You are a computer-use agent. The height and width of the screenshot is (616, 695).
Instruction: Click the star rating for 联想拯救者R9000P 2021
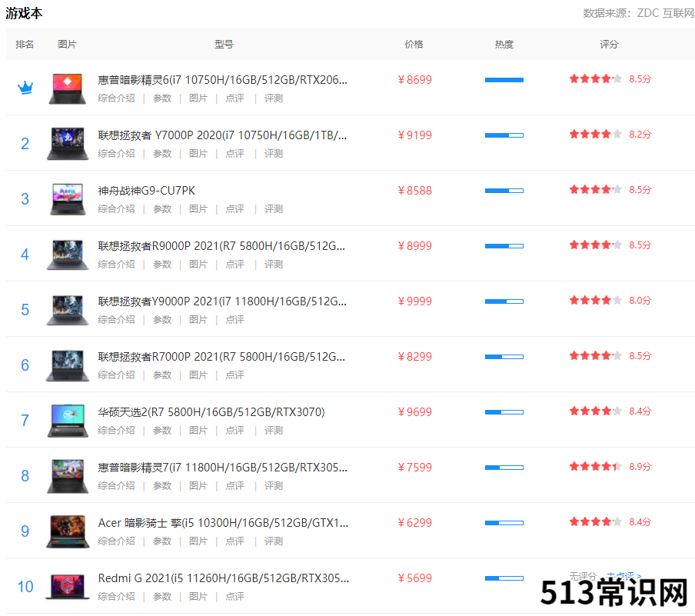pyautogui.click(x=595, y=245)
